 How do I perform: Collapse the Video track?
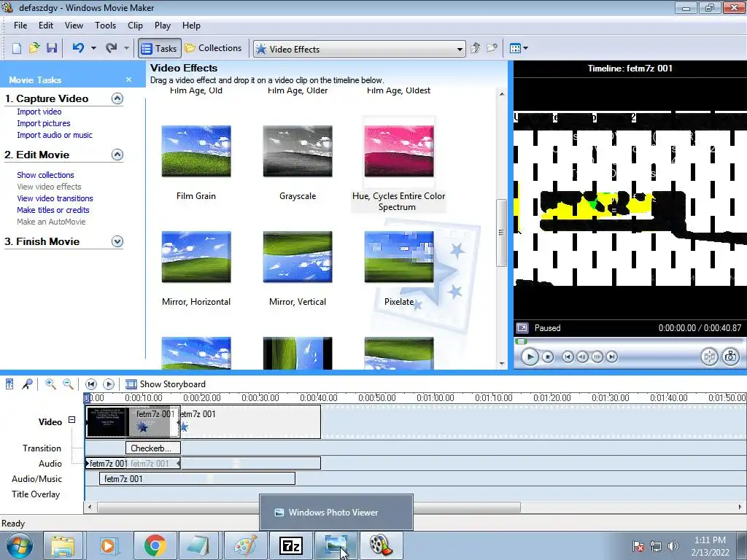[72, 420]
